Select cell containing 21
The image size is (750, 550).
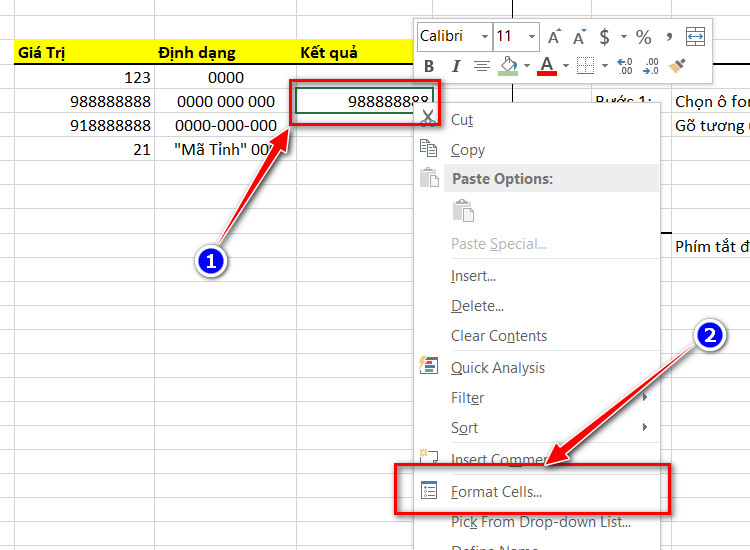tap(84, 149)
